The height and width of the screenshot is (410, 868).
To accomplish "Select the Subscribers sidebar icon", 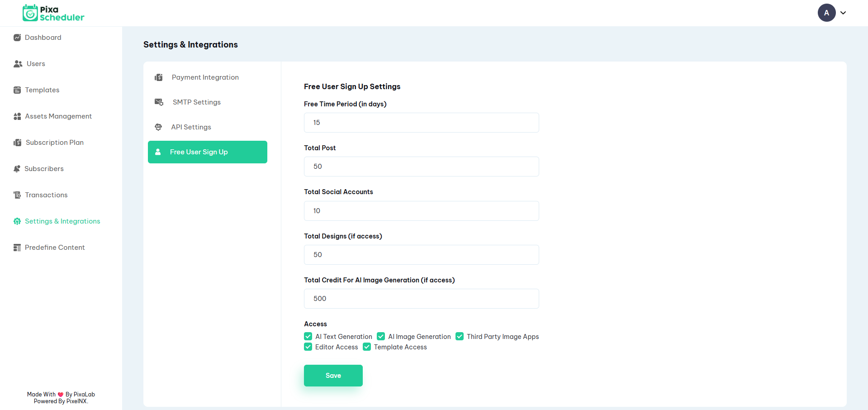I will tap(17, 168).
